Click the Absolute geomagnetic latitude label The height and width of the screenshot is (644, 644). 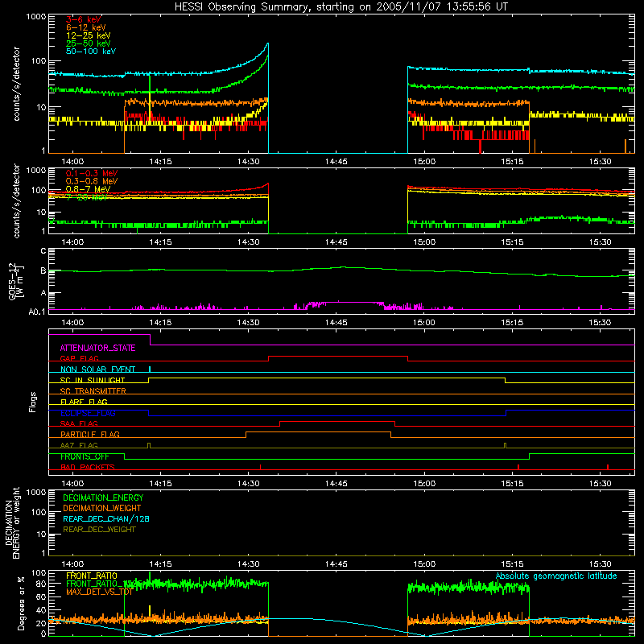[556, 576]
